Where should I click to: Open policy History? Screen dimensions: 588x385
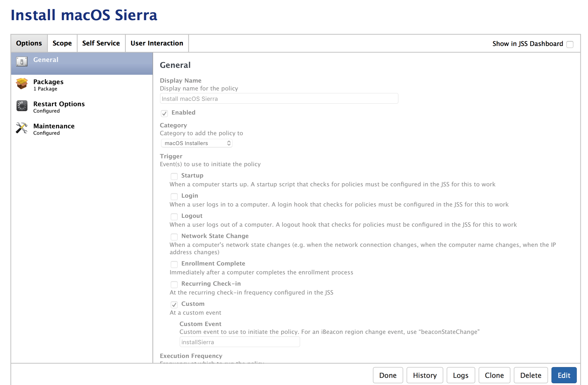pyautogui.click(x=425, y=375)
